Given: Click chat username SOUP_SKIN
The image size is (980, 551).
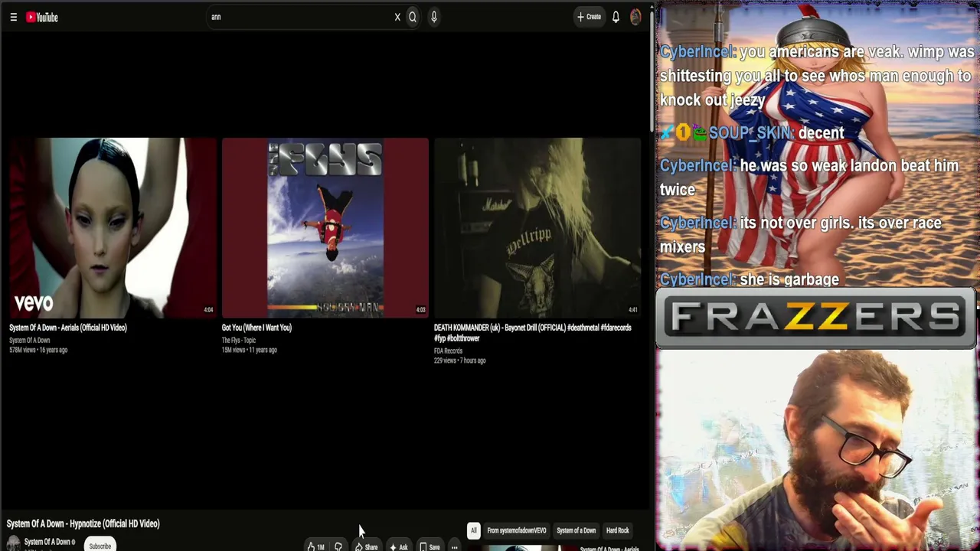Looking at the screenshot, I should tap(750, 133).
